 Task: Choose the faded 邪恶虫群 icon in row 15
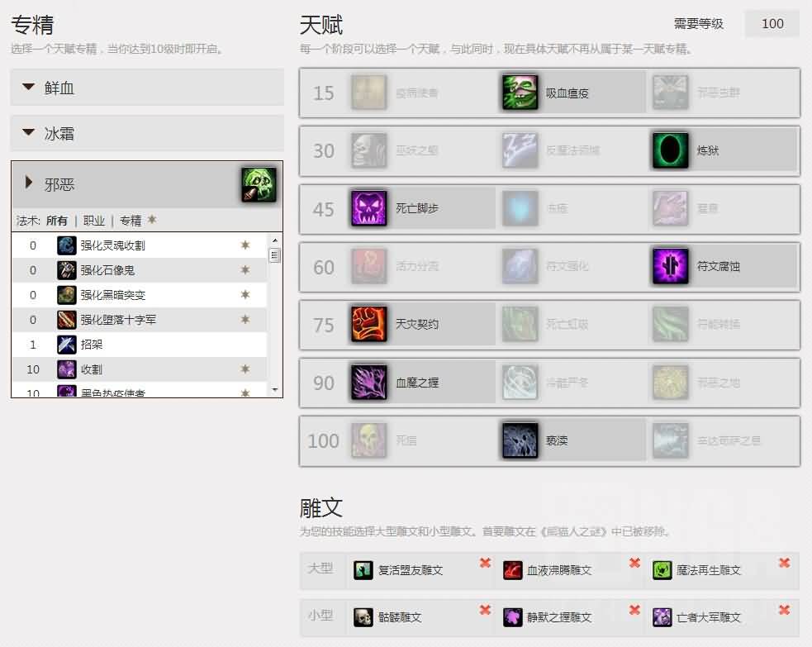671,93
